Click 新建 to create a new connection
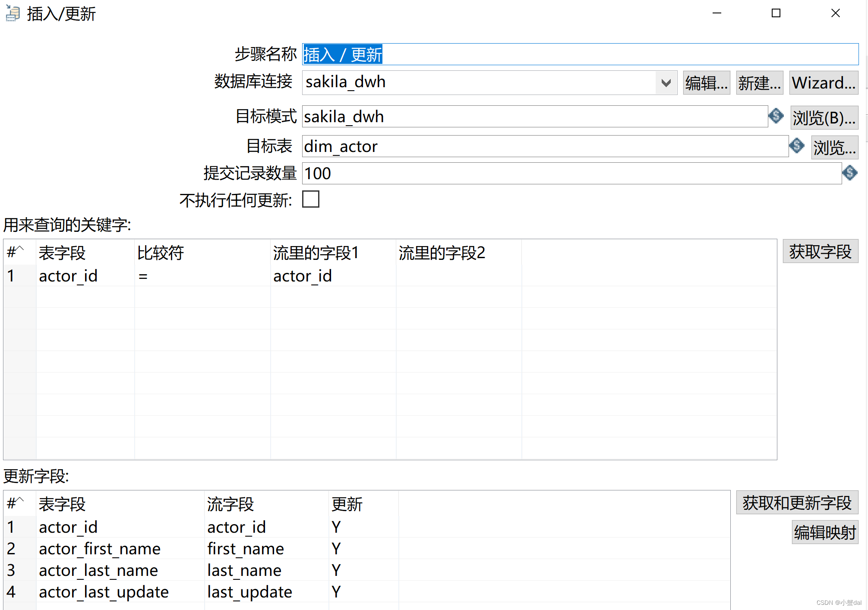 (x=759, y=82)
